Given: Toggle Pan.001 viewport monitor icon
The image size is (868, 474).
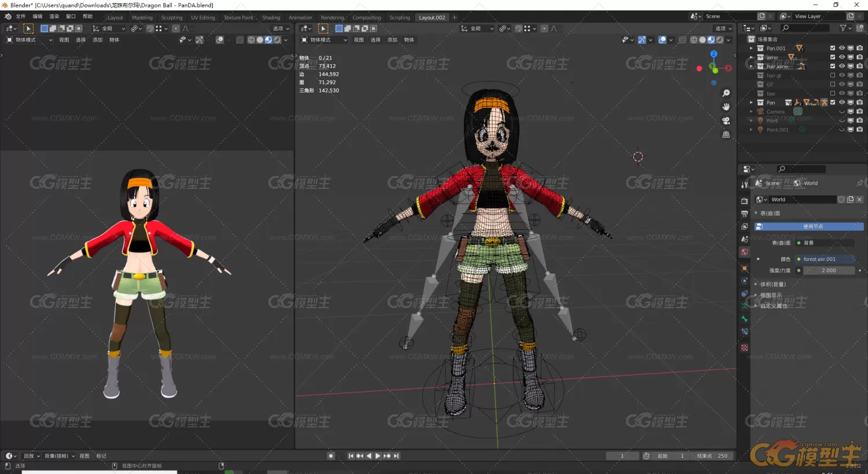Looking at the screenshot, I should (851, 49).
